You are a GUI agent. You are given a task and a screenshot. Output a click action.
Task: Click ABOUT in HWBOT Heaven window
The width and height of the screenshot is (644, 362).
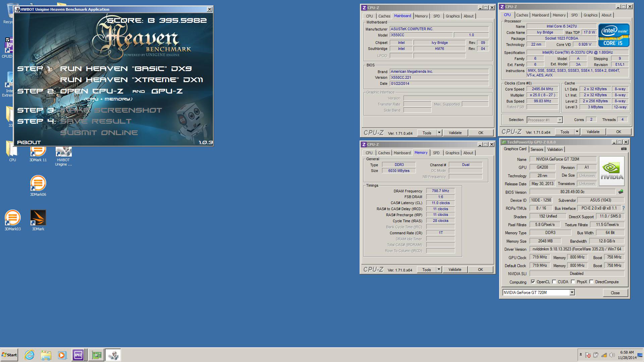tap(29, 142)
